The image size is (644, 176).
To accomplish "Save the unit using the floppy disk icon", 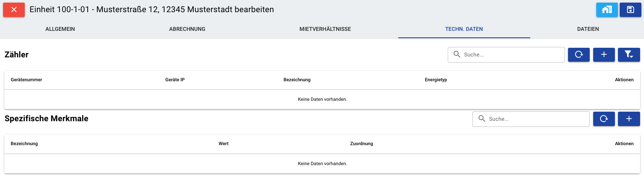I will [x=630, y=10].
